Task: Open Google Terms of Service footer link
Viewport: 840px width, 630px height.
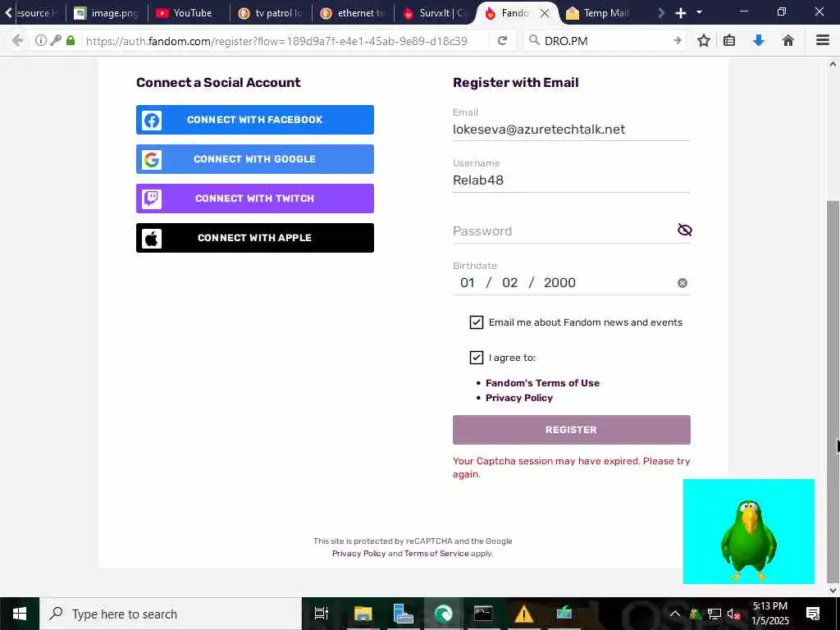Action: pos(436,554)
